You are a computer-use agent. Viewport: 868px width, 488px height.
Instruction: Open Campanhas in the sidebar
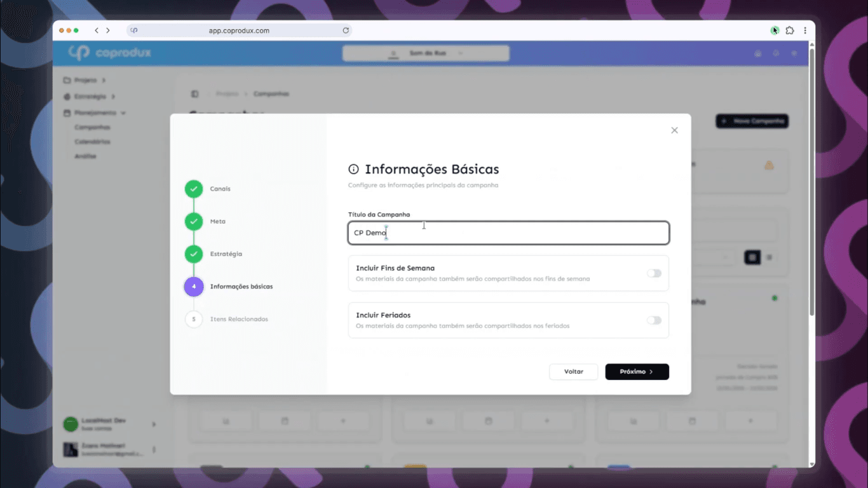[x=92, y=127]
